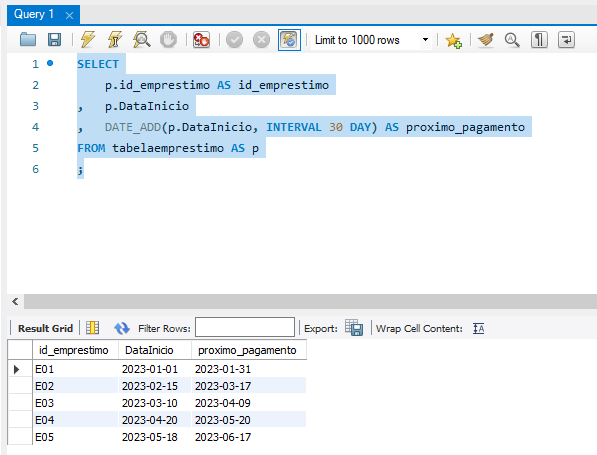Viewport: 597px width, 455px height.
Task: Select the proximo_pagamento column header
Action: (247, 350)
